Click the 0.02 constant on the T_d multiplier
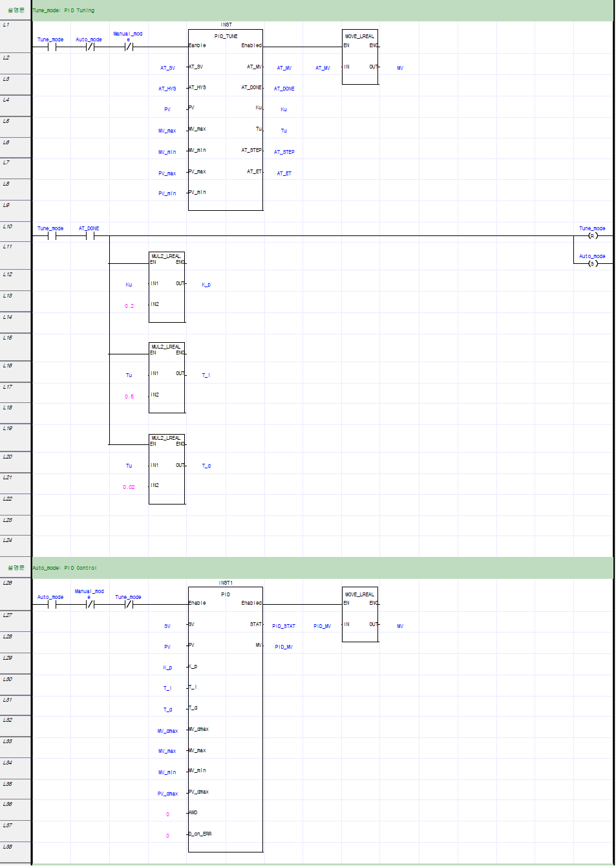Image resolution: width=616 pixels, height=868 pixels. coord(129,485)
